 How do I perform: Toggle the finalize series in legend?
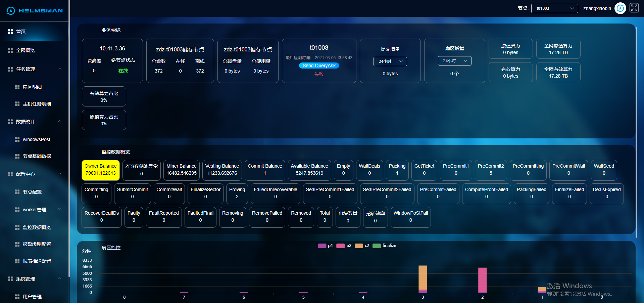[x=377, y=246]
